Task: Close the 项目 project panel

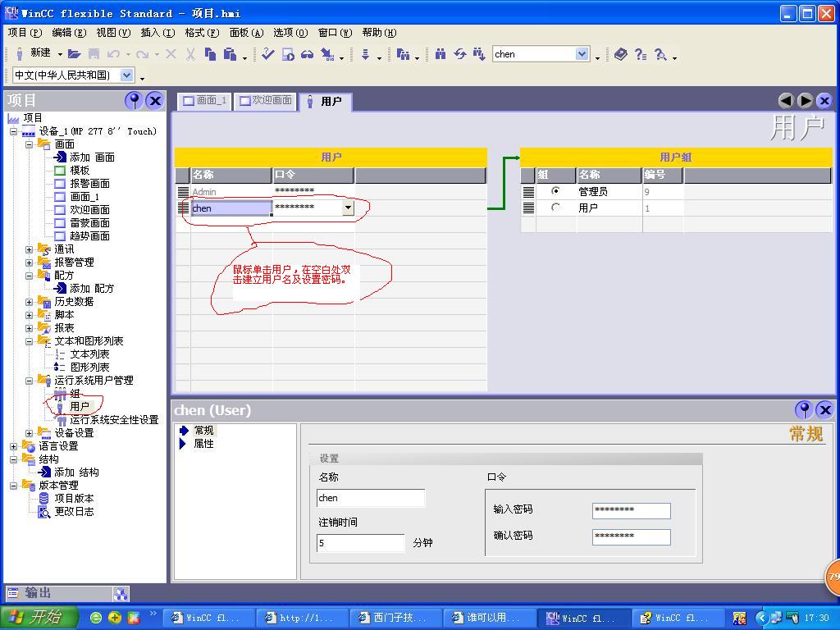Action: 155,100
